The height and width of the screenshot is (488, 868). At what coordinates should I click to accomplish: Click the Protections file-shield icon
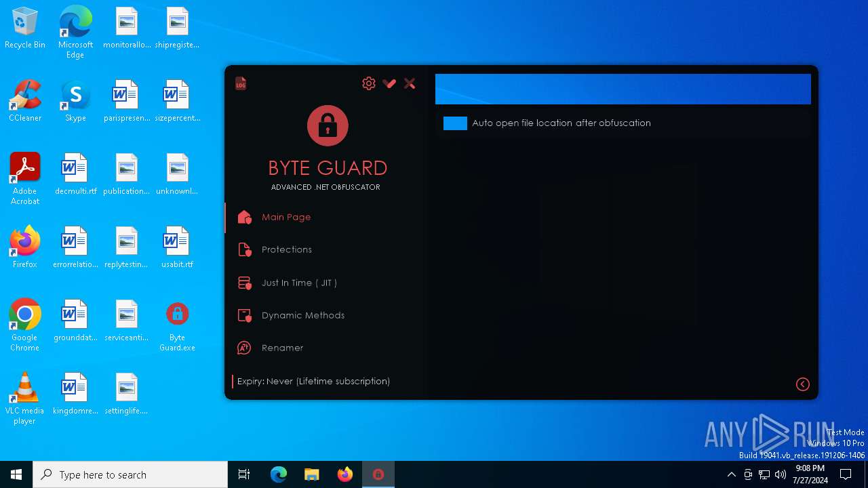point(245,249)
